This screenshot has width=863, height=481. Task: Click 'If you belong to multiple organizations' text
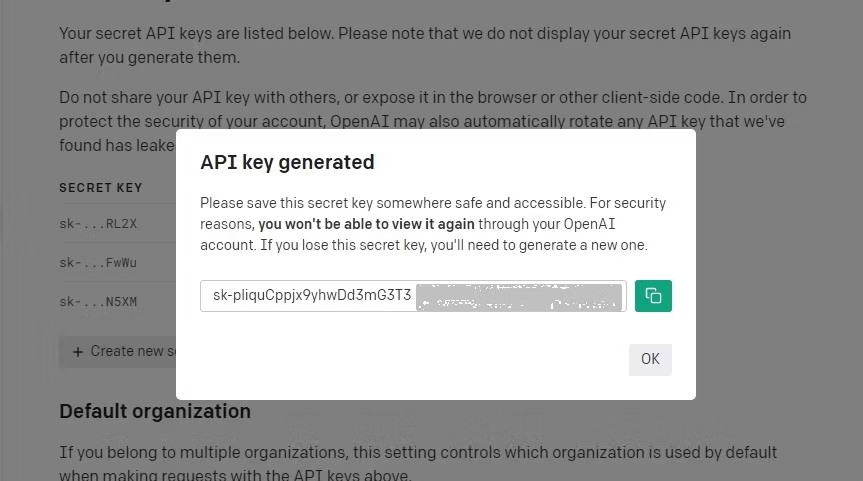click(418, 453)
